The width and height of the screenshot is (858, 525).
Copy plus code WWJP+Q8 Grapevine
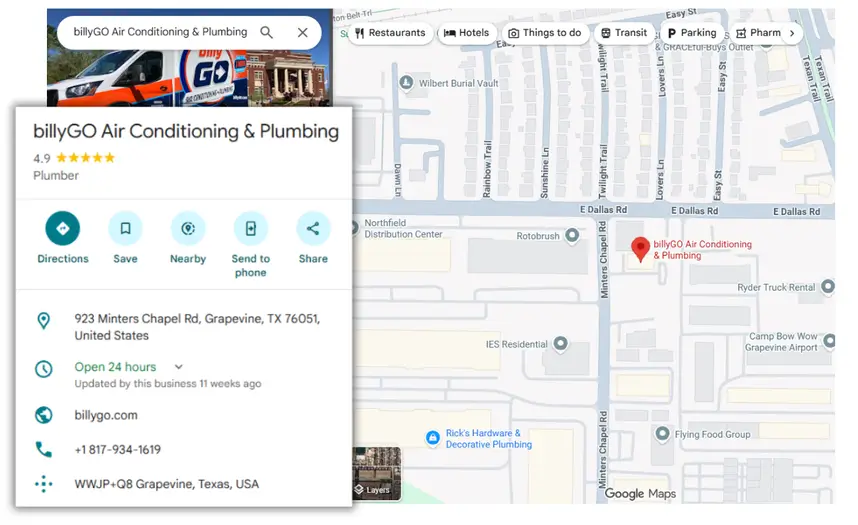pos(166,484)
